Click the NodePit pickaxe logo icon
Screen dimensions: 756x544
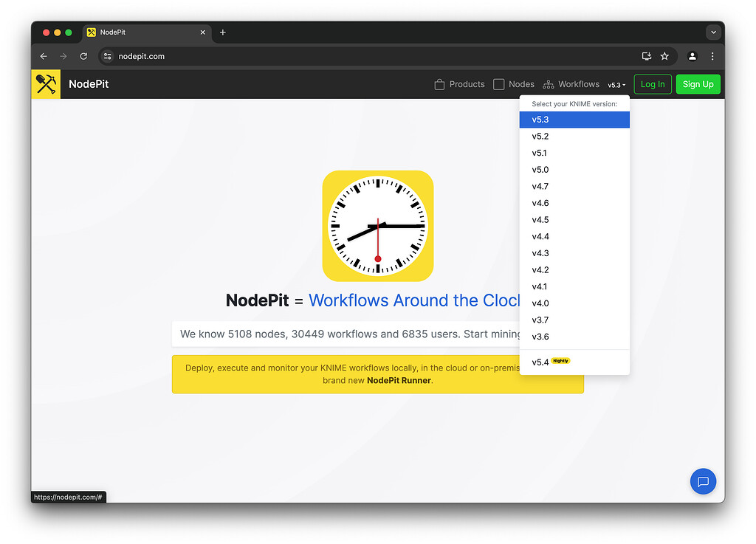(x=45, y=83)
